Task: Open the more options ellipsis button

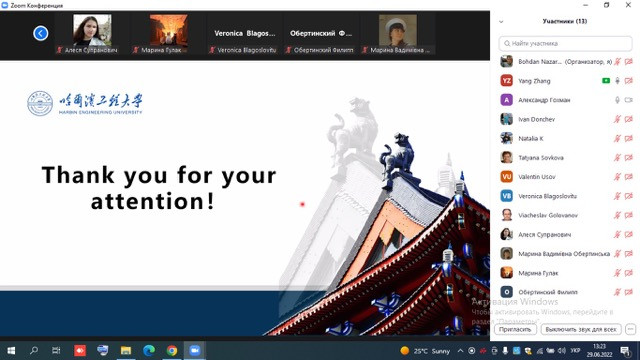Action: [x=630, y=329]
